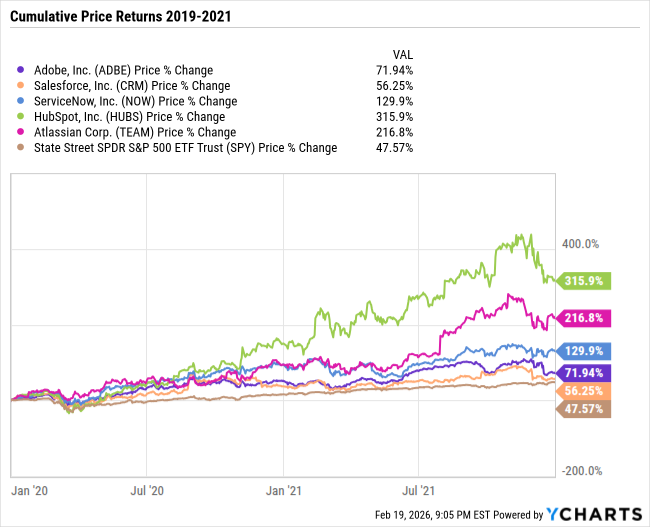Click the purple Adobe legend dot
Viewport: 650px width, 527px height.
[23, 70]
